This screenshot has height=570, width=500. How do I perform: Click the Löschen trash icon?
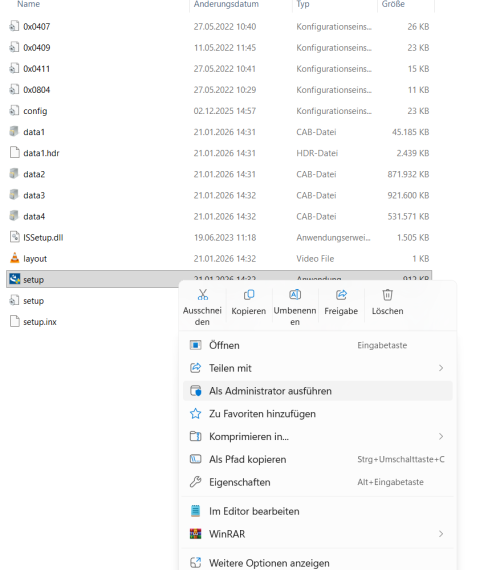pos(388,294)
